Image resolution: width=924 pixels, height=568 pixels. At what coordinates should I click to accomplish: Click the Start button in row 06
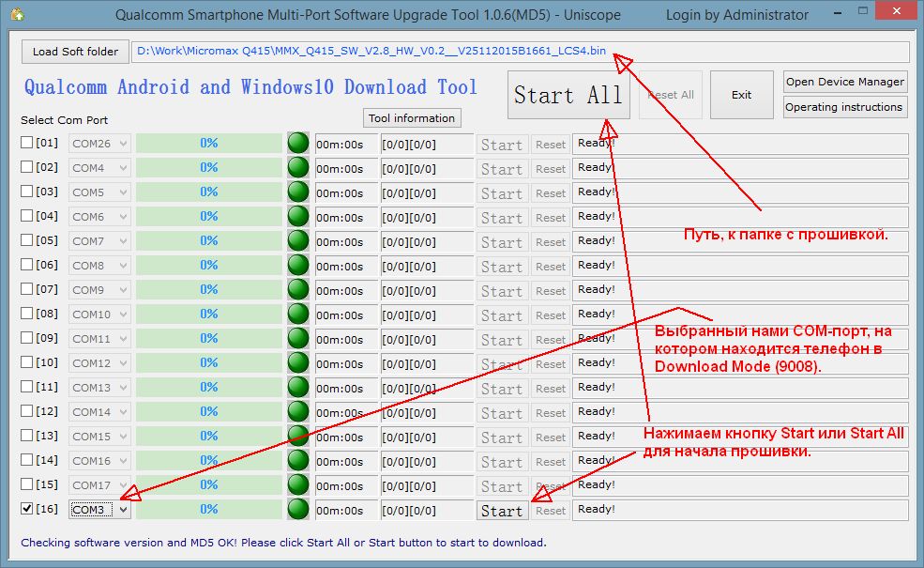(x=502, y=267)
